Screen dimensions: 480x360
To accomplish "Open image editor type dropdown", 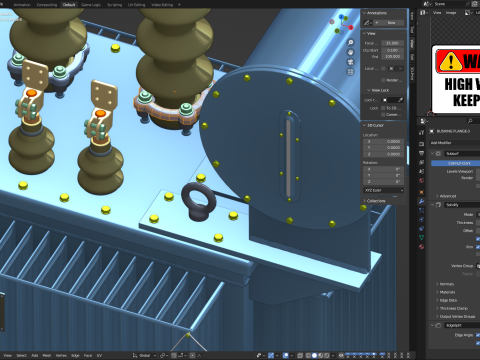I will (x=424, y=13).
